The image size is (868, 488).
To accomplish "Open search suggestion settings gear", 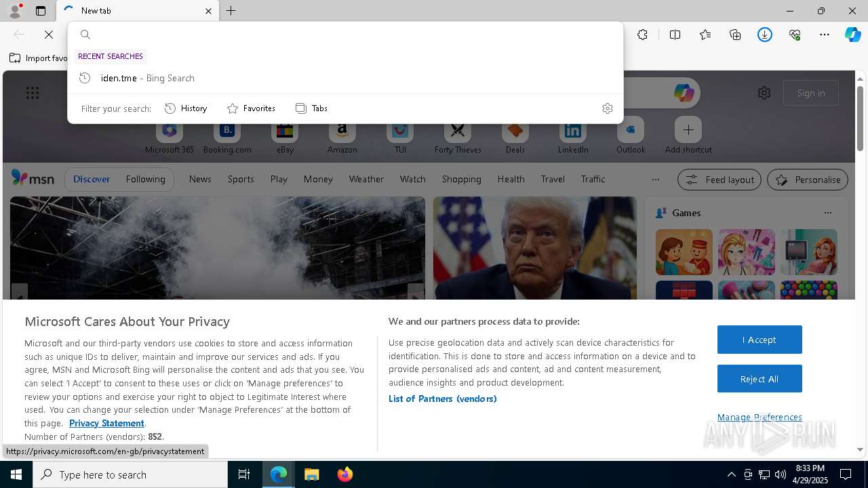I will [608, 108].
